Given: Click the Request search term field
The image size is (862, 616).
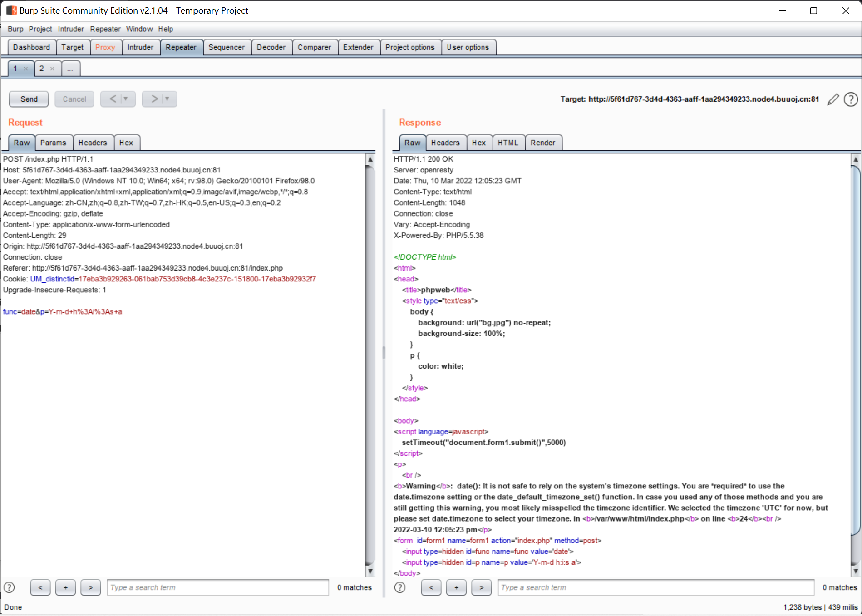Looking at the screenshot, I should pyautogui.click(x=217, y=587).
